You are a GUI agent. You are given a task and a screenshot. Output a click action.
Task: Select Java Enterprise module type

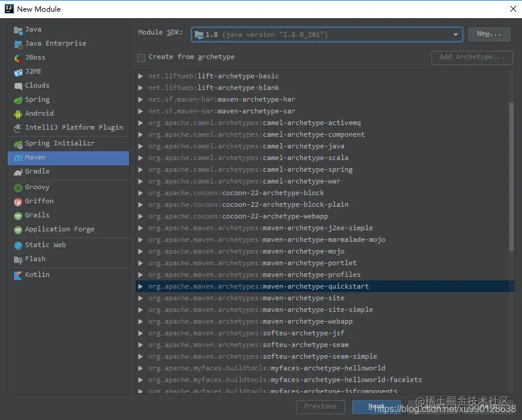click(68, 44)
